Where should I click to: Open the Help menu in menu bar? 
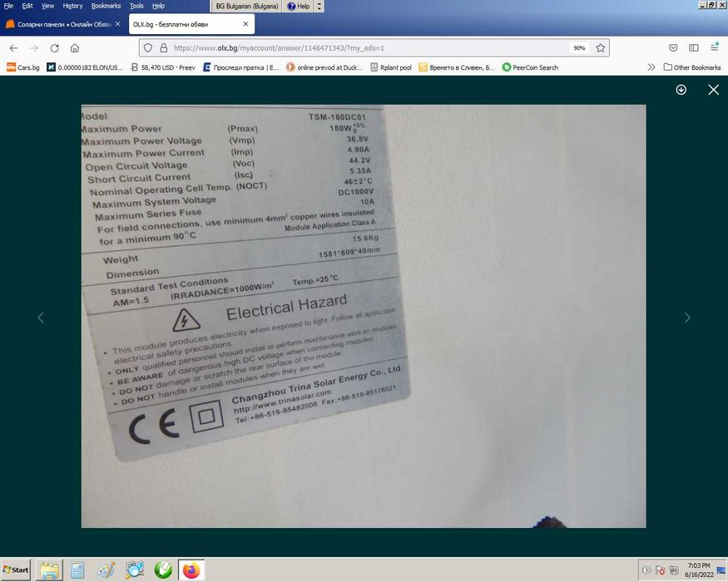158,6
